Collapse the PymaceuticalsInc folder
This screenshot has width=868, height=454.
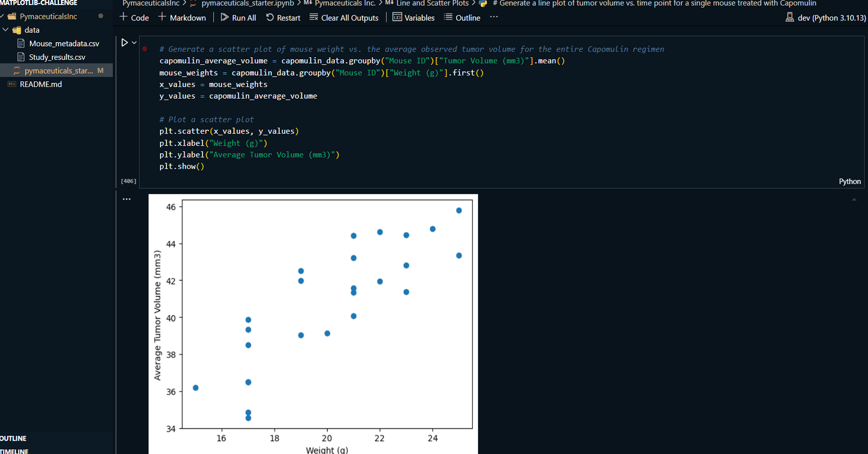coord(3,16)
